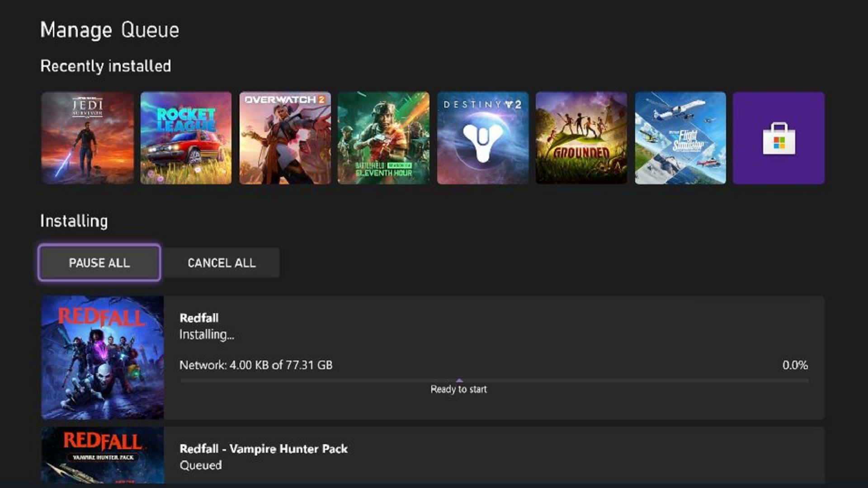
Task: Click the 'Installing...' status under Redfall
Action: (207, 334)
